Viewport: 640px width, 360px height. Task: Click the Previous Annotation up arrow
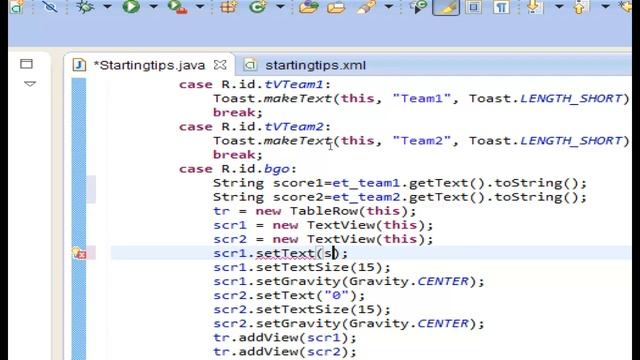pyautogui.click(x=580, y=7)
